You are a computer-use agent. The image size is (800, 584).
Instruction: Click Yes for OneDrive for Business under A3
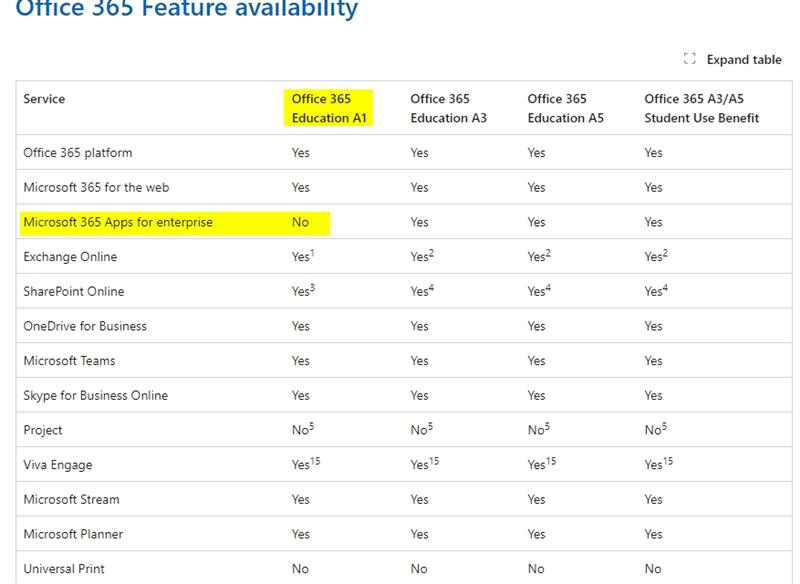point(419,326)
